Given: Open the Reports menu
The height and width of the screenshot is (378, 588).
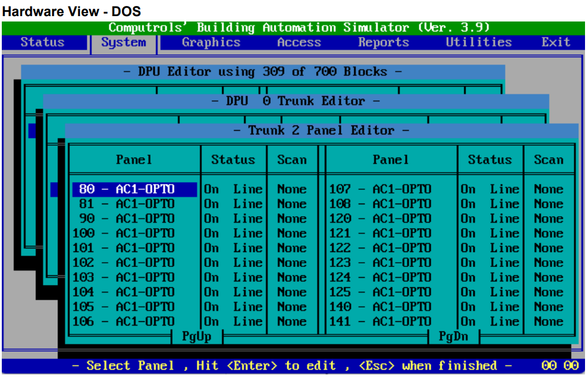Looking at the screenshot, I should pos(383,42).
